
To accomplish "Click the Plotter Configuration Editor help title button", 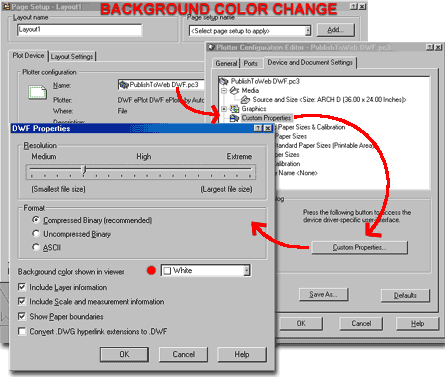I will (x=430, y=48).
